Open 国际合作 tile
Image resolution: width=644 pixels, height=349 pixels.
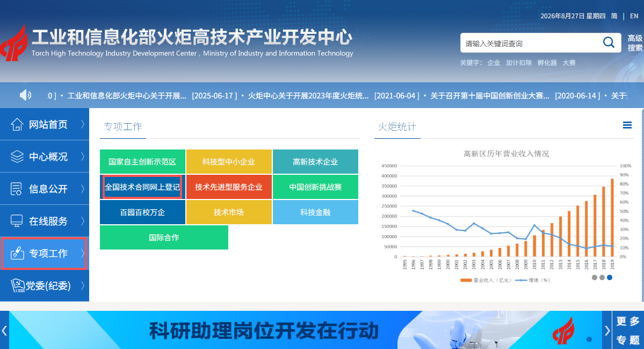point(164,237)
